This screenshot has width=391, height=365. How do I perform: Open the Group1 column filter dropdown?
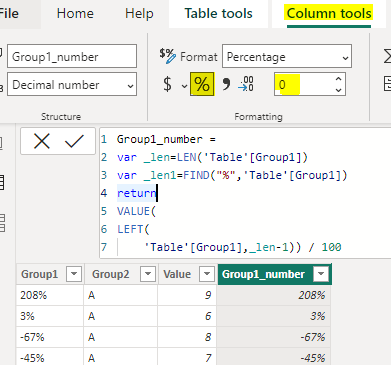[74, 274]
